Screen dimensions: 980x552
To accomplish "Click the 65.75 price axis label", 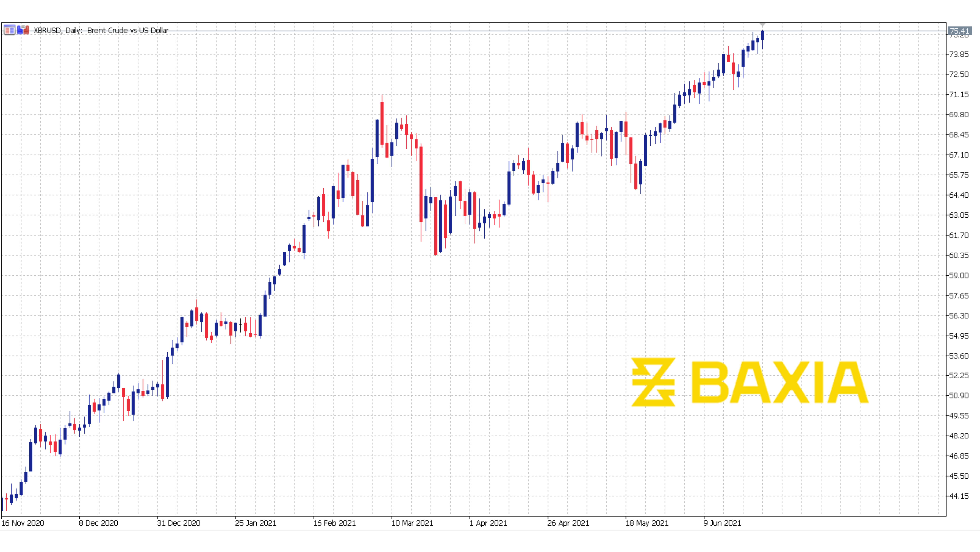I will click(x=959, y=175).
